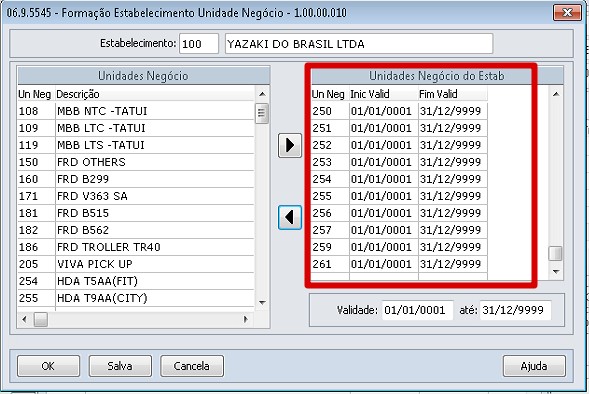589x394 pixels.
Task: Select unit 257 in Estab list
Action: 399,230
